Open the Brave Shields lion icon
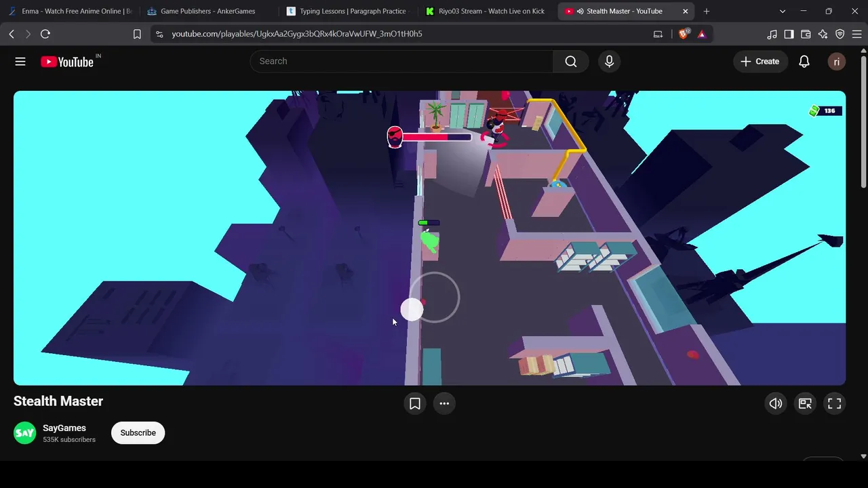Screen dimensions: 868x488 click(684, 34)
